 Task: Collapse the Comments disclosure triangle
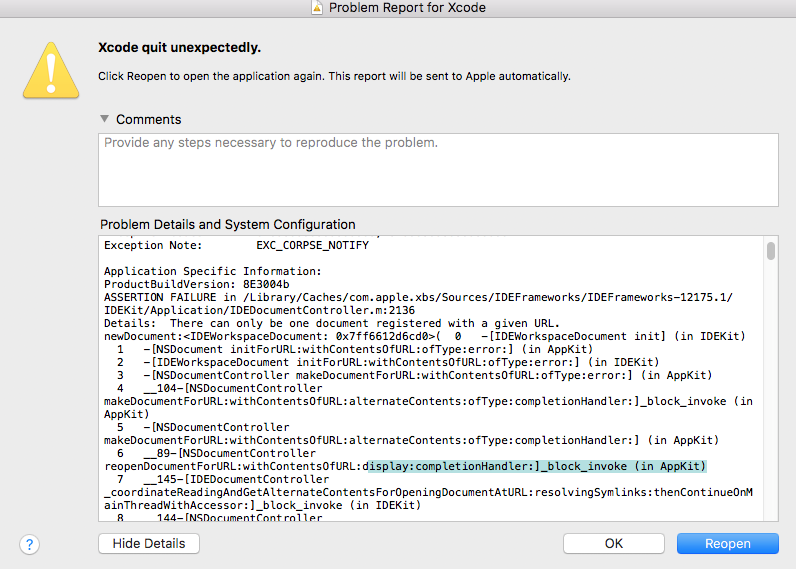pos(104,119)
